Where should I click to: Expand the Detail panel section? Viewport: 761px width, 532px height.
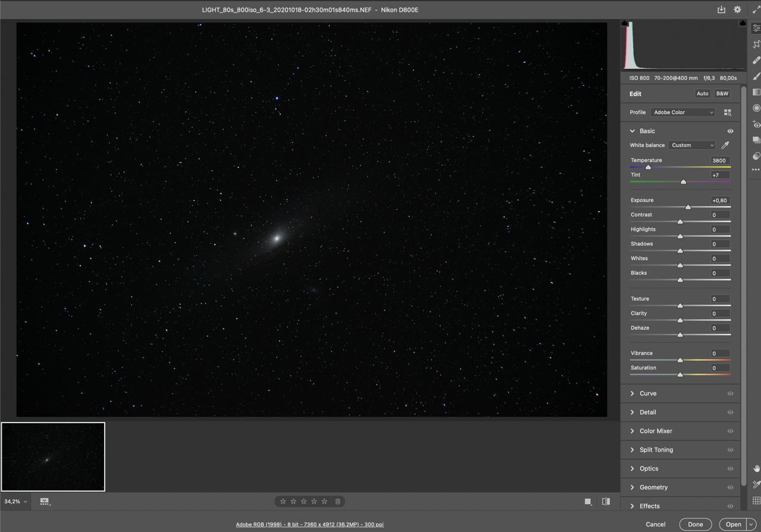(647, 412)
